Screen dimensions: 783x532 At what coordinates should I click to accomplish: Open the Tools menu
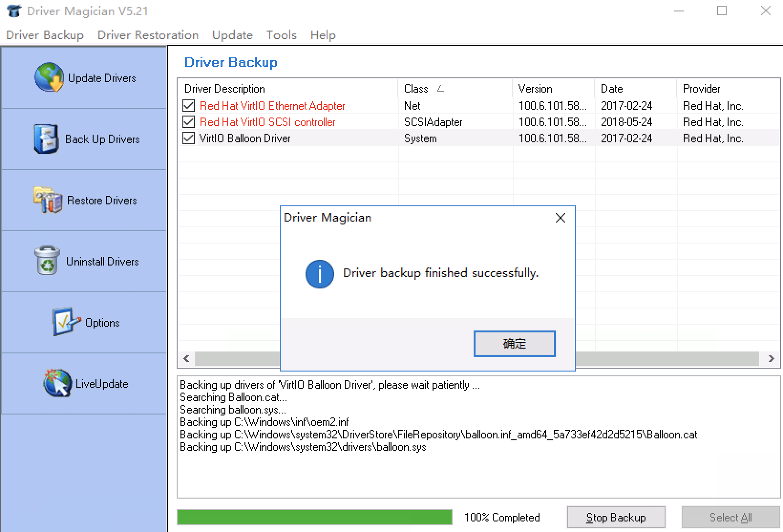pyautogui.click(x=282, y=35)
